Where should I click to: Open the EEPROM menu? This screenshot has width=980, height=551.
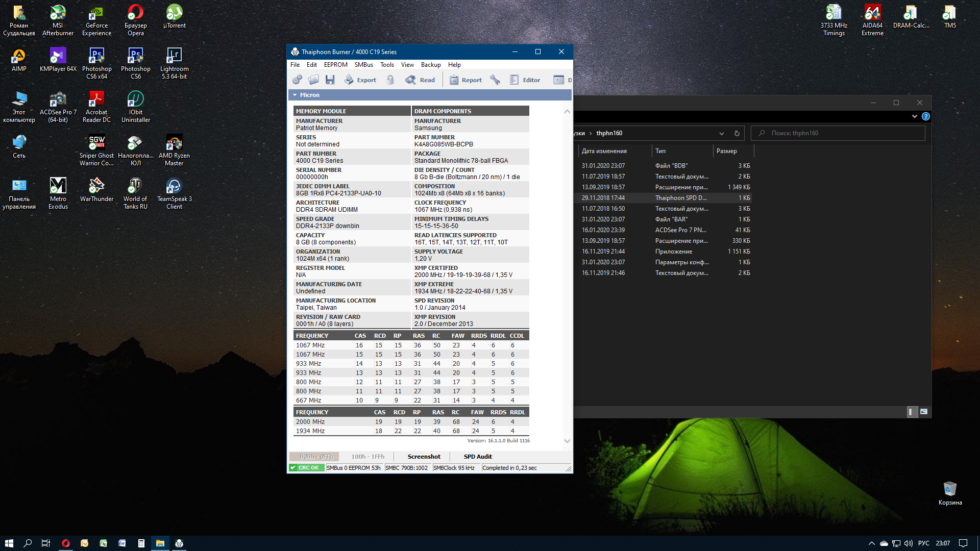click(335, 65)
